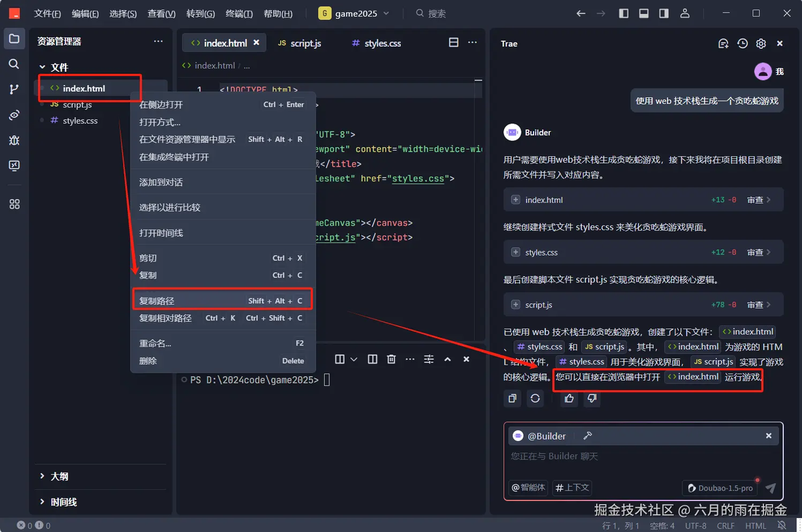Screen dimensions: 802x532
Task: Expand the 大纲 outline section
Action: (x=42, y=476)
